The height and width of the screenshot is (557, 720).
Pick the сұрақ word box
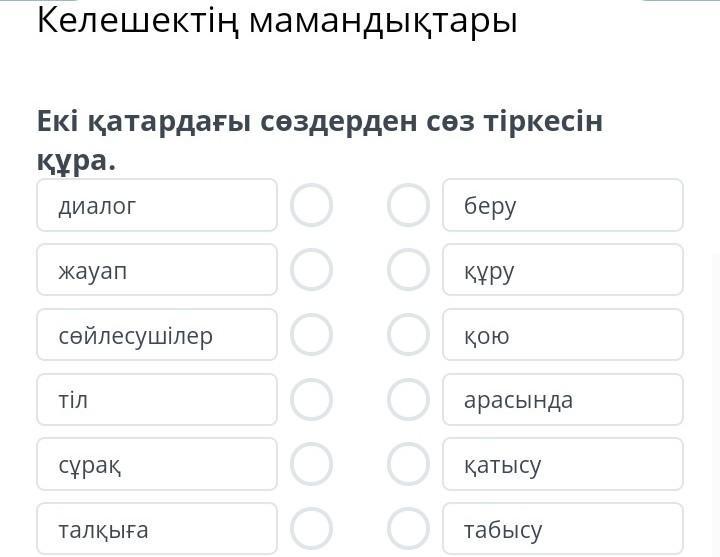coord(157,464)
